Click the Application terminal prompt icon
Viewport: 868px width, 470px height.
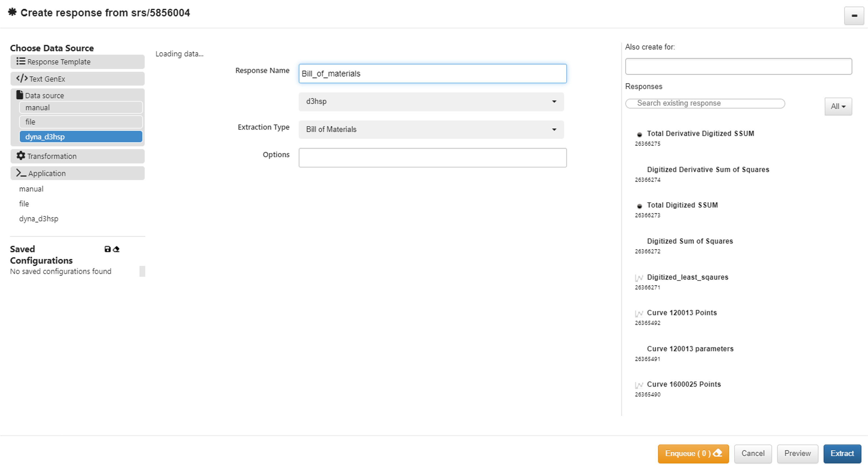pos(21,173)
